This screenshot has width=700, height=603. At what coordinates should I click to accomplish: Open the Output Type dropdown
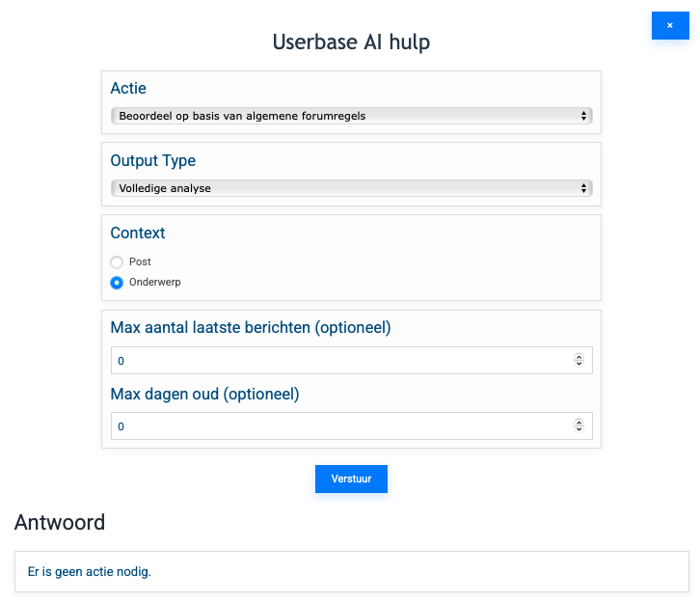[x=351, y=188]
